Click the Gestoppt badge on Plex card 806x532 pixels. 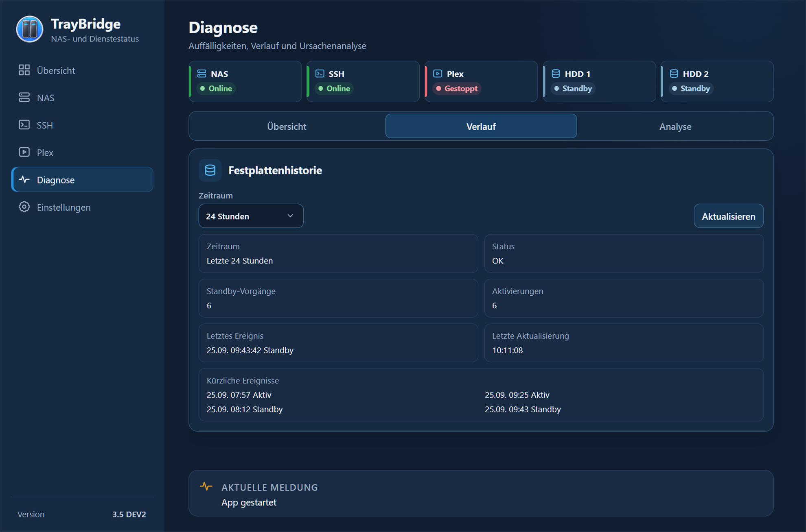coord(457,88)
